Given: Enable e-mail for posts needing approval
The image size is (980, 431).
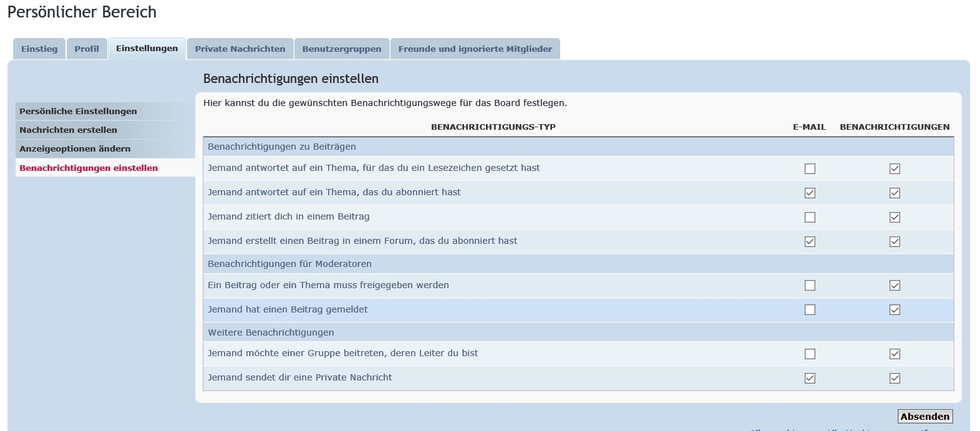Looking at the screenshot, I should click(x=810, y=285).
